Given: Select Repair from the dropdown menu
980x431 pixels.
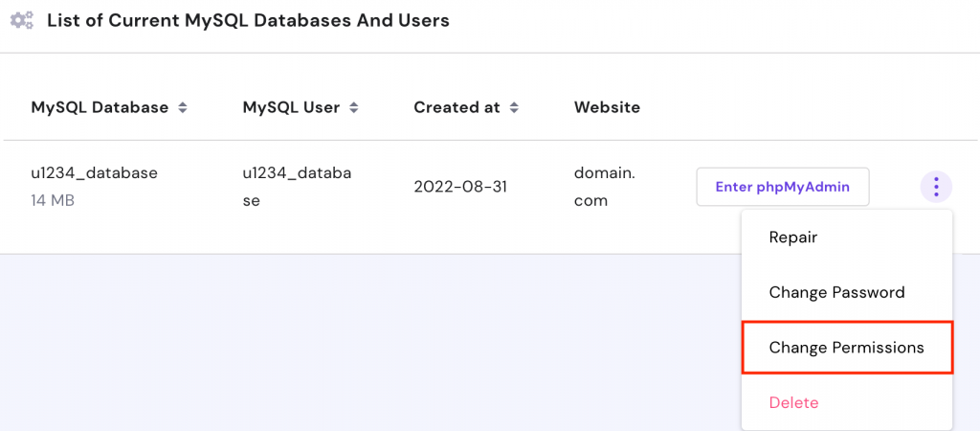Looking at the screenshot, I should [793, 237].
